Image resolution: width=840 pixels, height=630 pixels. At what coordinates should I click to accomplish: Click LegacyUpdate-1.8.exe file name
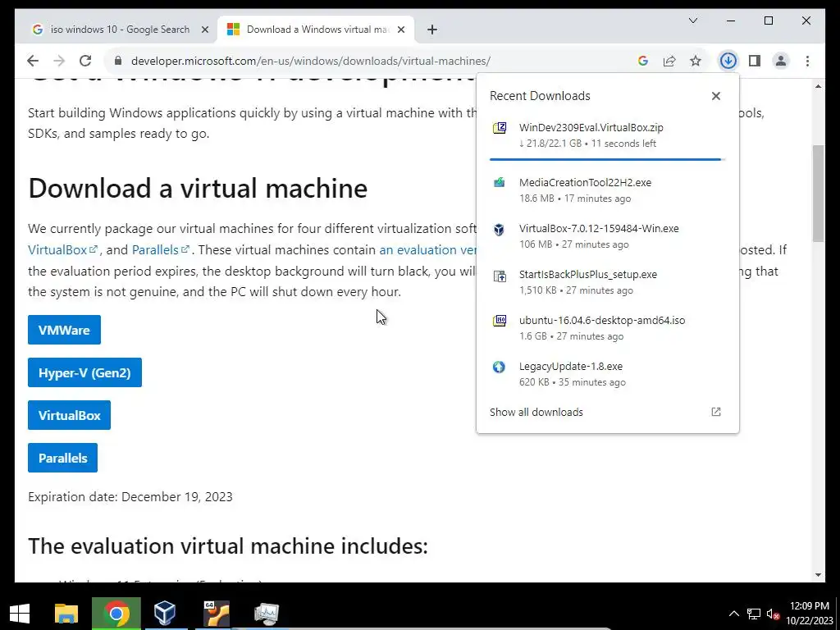(x=571, y=367)
